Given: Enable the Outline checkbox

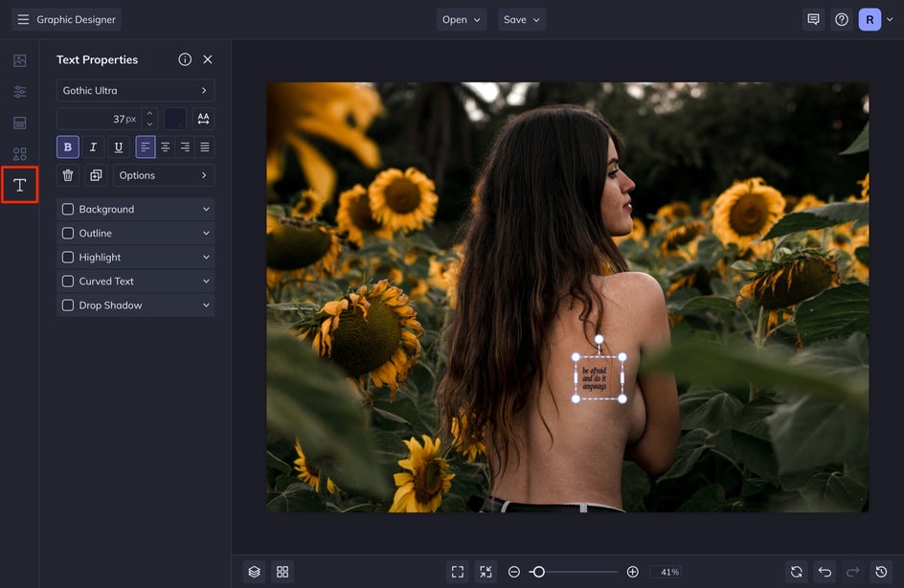Looking at the screenshot, I should tap(68, 234).
